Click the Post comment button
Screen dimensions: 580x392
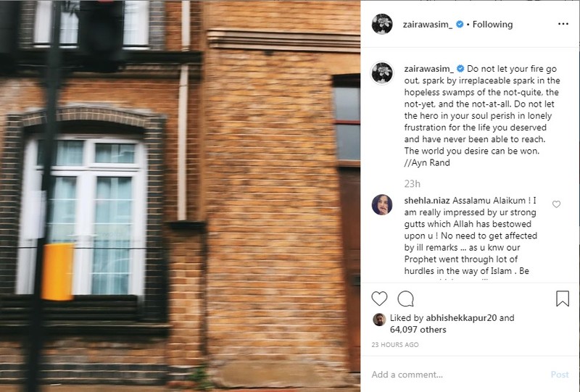pyautogui.click(x=560, y=375)
